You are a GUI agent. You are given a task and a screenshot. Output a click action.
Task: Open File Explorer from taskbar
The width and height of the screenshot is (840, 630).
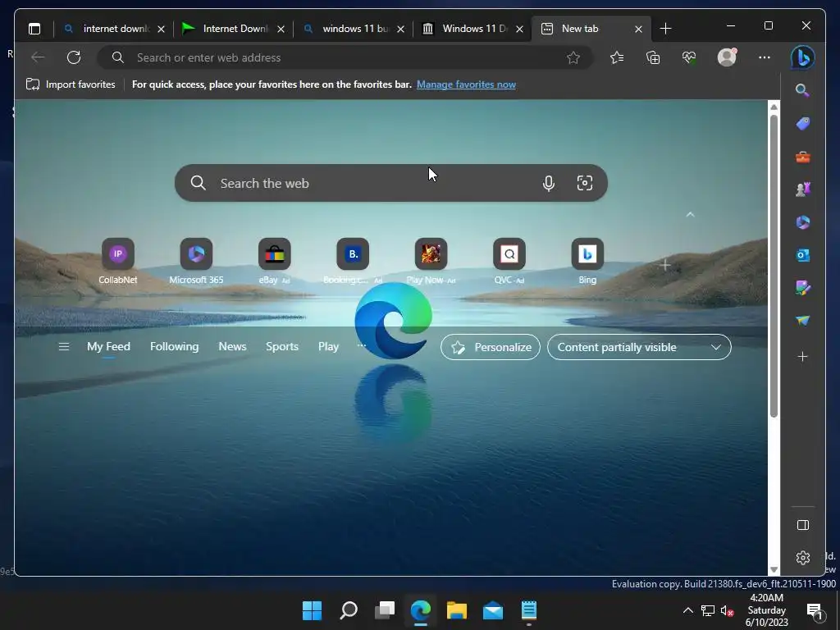tap(457, 610)
